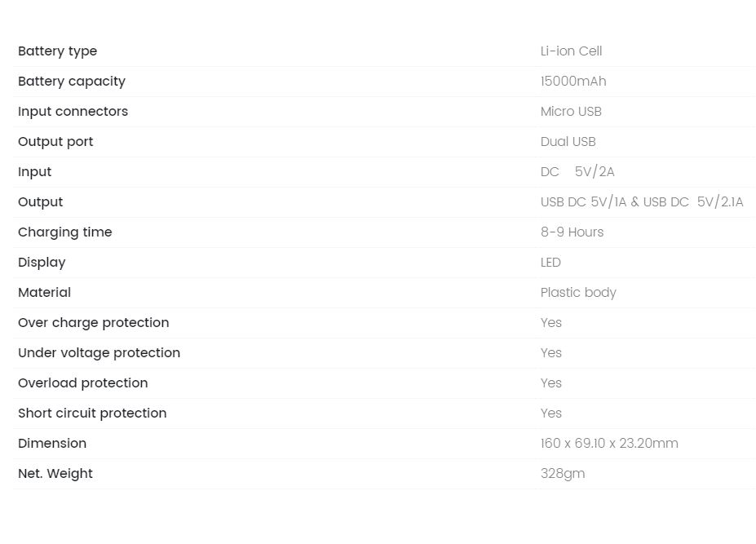Screen dimensions: 756x544
Task: Click the Overload protection label
Action: pyautogui.click(x=83, y=383)
